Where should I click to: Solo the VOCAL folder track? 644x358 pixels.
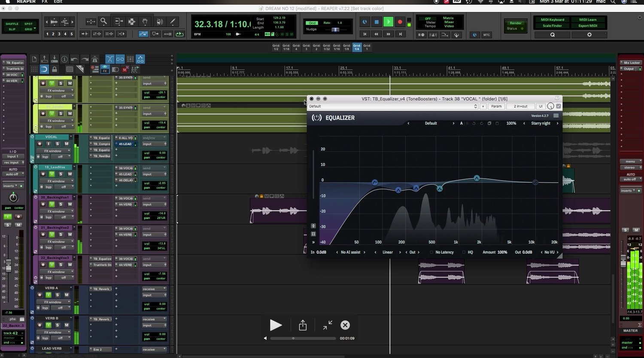pos(57,144)
